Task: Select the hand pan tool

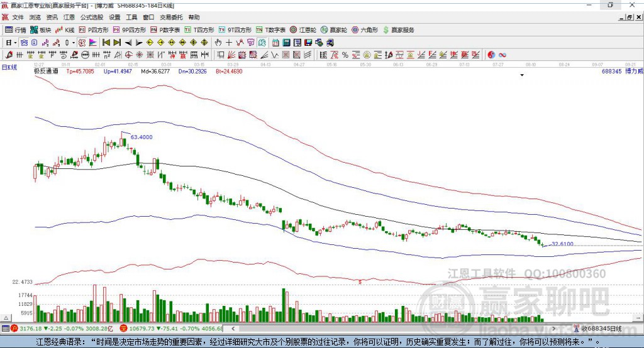Action: (x=218, y=43)
